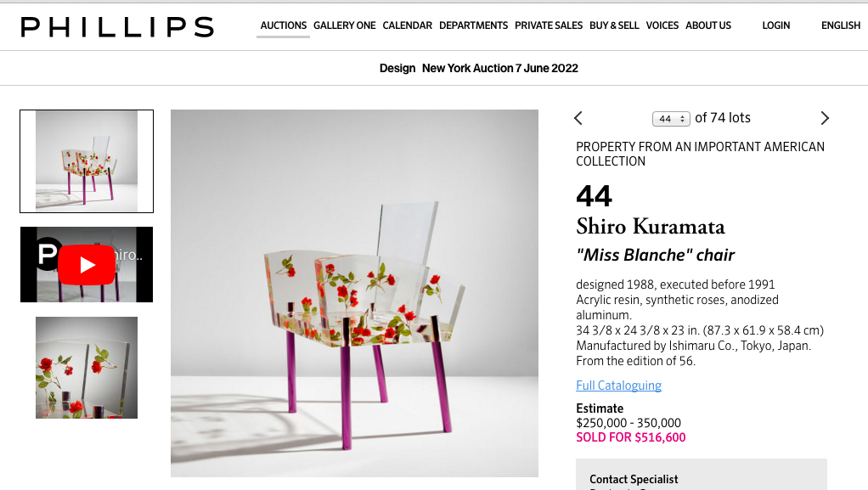Open the Auctions menu
Screen dimensions: 868x490
[x=284, y=25]
